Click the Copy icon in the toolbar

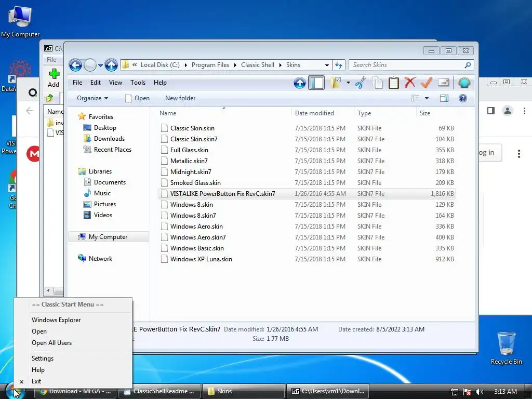point(377,83)
